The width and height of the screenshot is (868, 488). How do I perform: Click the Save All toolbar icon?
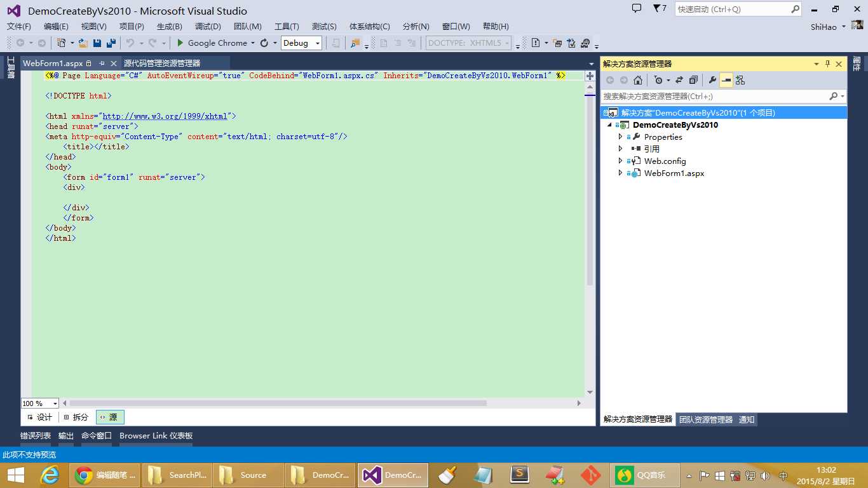111,43
